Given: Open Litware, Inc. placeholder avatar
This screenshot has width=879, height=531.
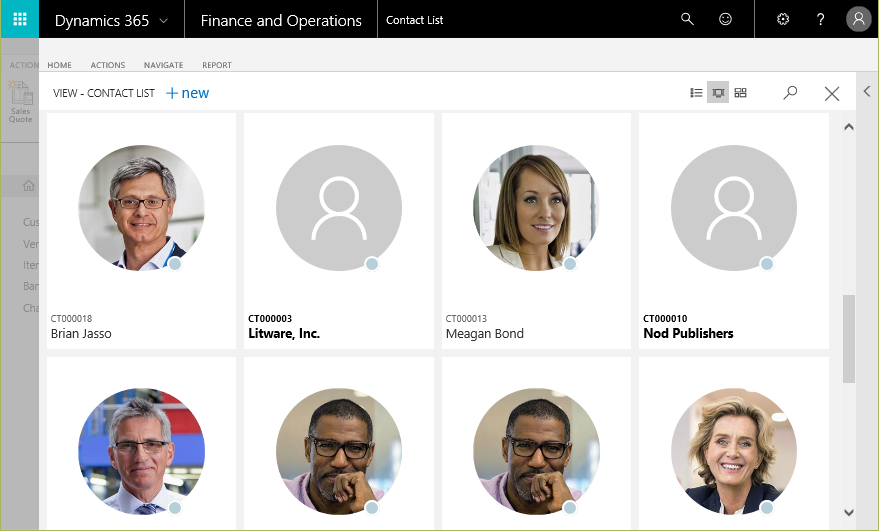Looking at the screenshot, I should coord(339,208).
